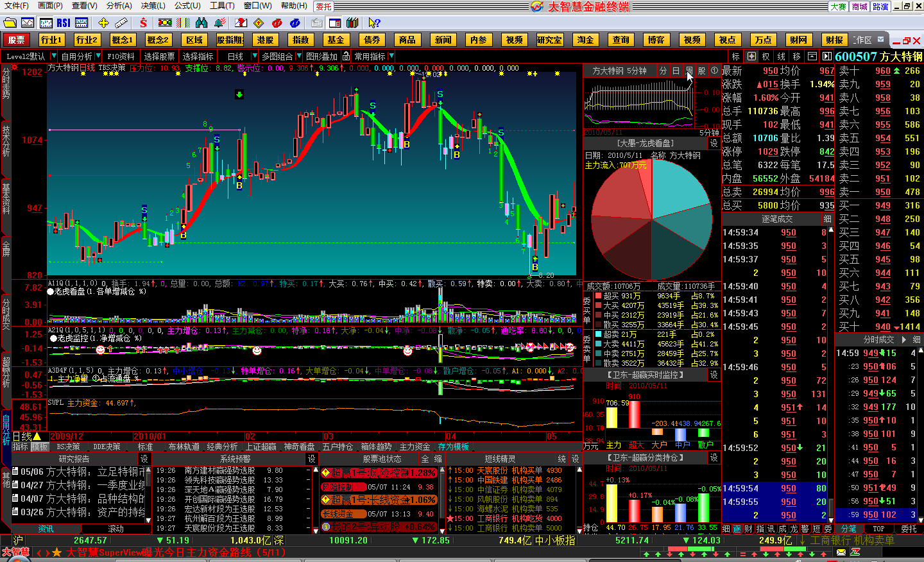Open the 多图组合 dropdown arrow
The height and width of the screenshot is (562, 924).
(299, 56)
